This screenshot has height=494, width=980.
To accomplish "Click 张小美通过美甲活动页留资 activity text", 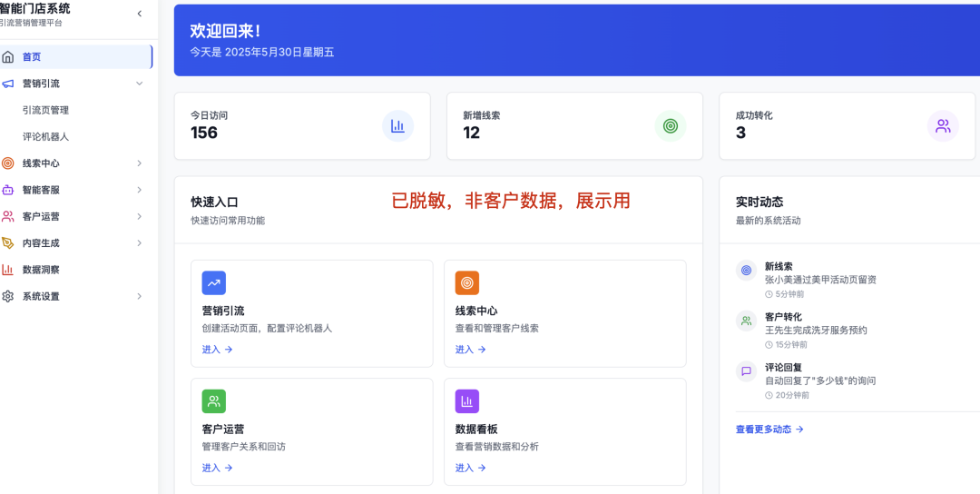I will click(820, 280).
